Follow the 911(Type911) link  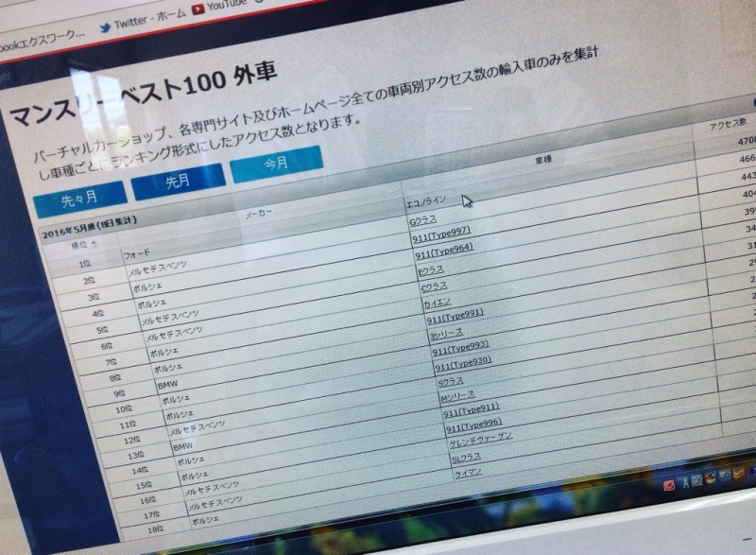tap(471, 410)
